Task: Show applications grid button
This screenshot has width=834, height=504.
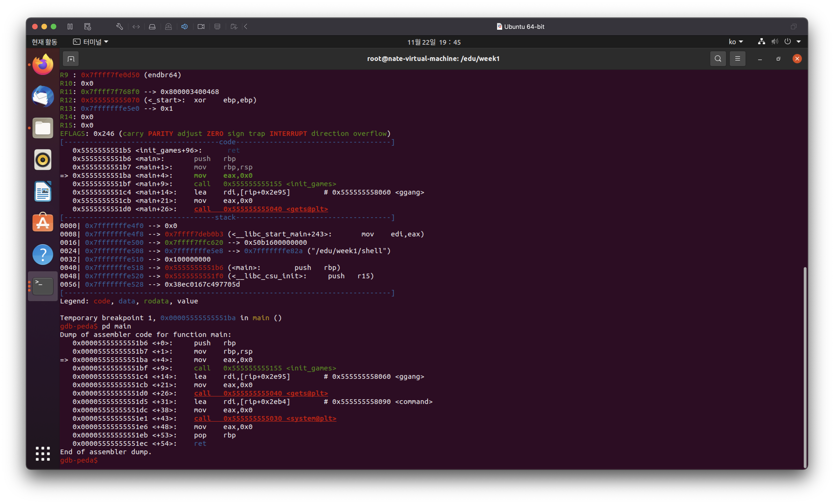Action: (x=43, y=454)
